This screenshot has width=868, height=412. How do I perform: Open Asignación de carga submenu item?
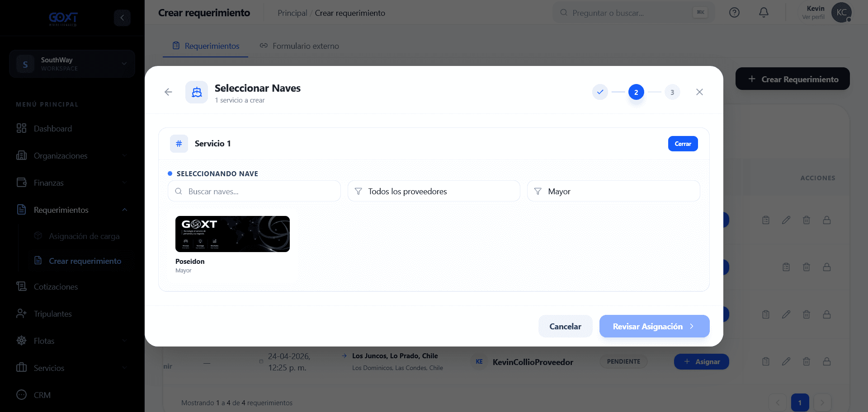(x=84, y=236)
